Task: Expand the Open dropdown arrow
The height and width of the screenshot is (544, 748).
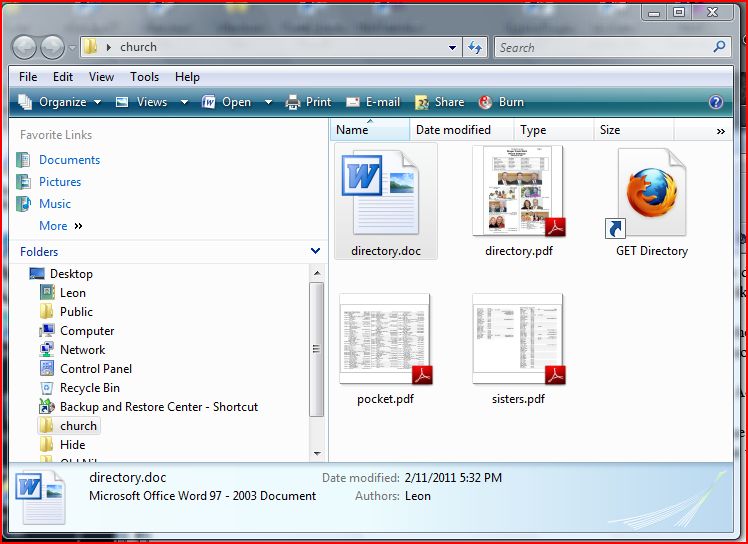Action: tap(268, 102)
